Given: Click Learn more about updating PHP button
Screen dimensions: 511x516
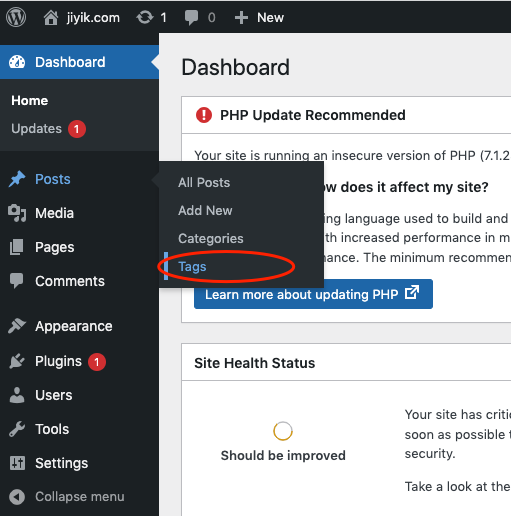Looking at the screenshot, I should pos(313,294).
